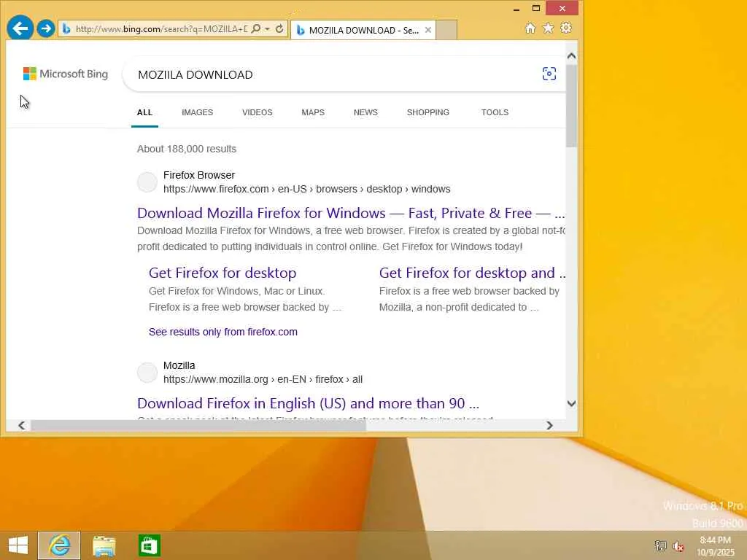Switch to the IMAGES tab
Screen dimensions: 747x560
click(197, 112)
